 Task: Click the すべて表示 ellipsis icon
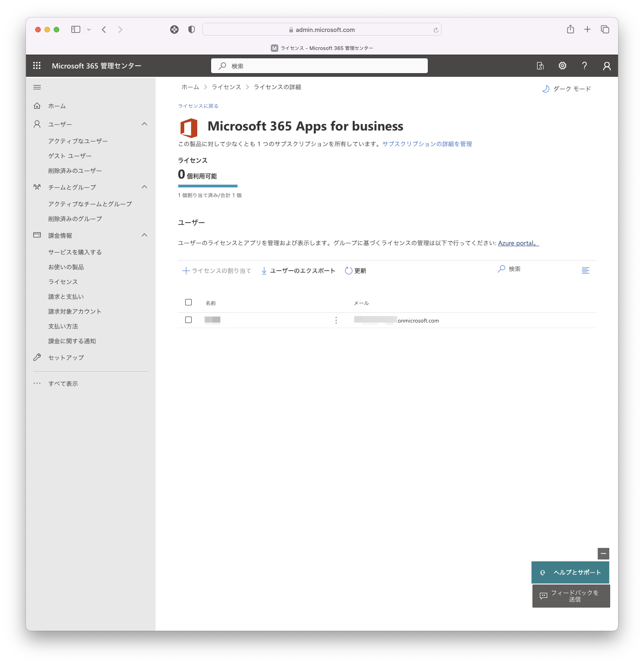click(37, 383)
